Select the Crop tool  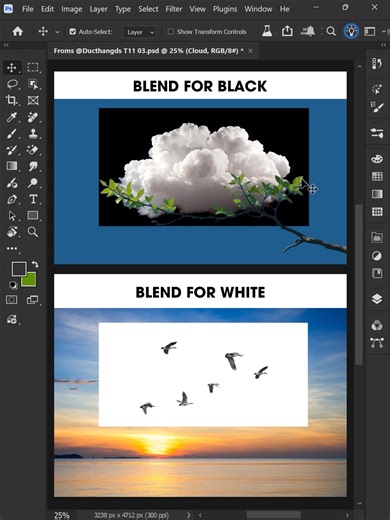coord(12,100)
